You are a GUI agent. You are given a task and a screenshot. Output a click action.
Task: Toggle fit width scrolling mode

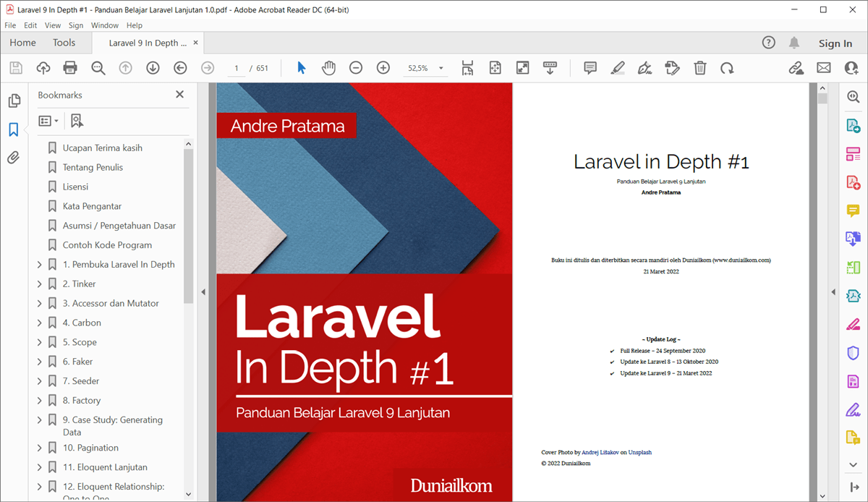pyautogui.click(x=467, y=68)
